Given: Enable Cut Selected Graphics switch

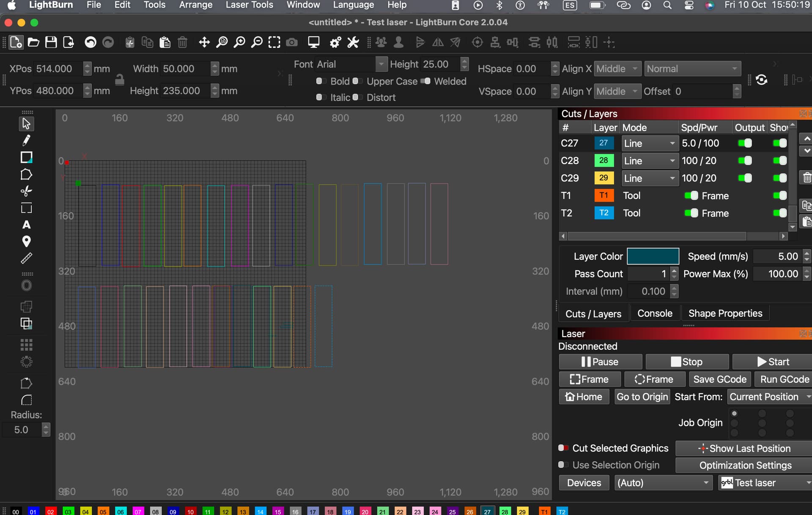Looking at the screenshot, I should point(563,448).
